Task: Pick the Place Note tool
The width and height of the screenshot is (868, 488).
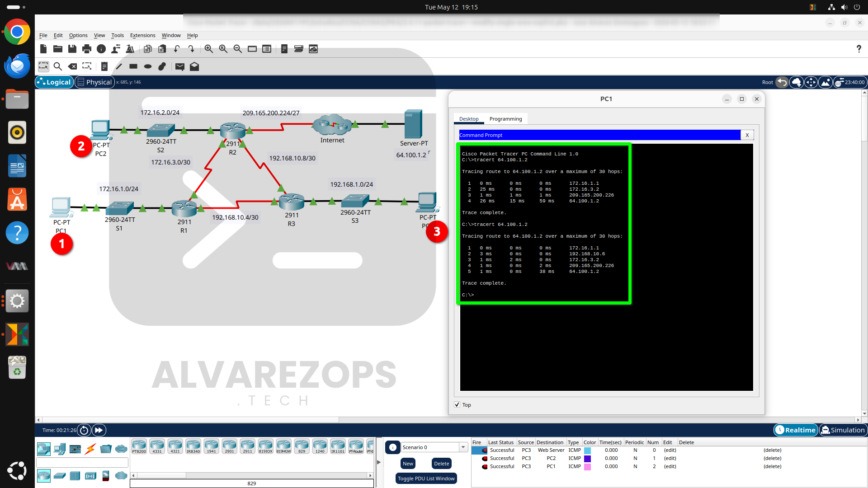Action: tap(104, 66)
